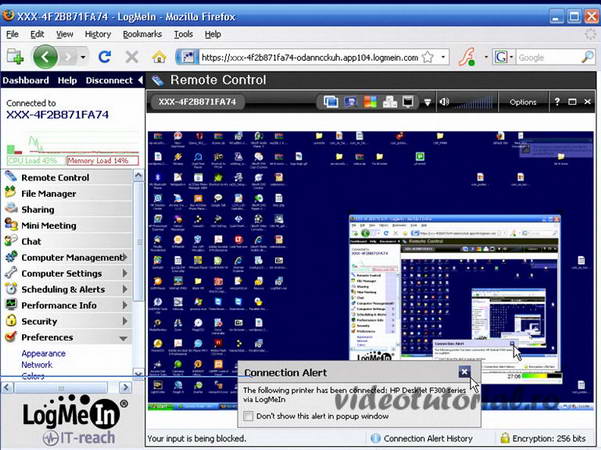This screenshot has height=450, width=601.
Task: Open the View menu
Action: [x=64, y=34]
